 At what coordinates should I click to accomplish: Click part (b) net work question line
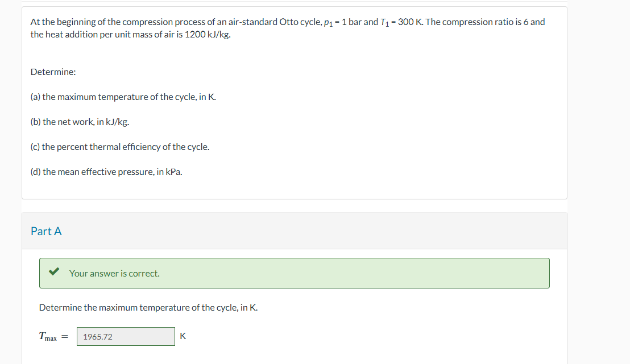[80, 122]
